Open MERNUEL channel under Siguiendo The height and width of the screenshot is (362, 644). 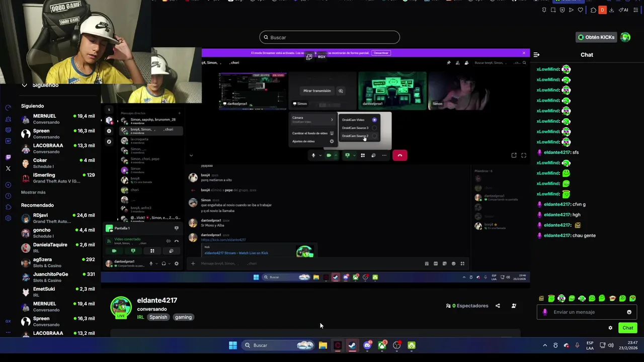58,119
